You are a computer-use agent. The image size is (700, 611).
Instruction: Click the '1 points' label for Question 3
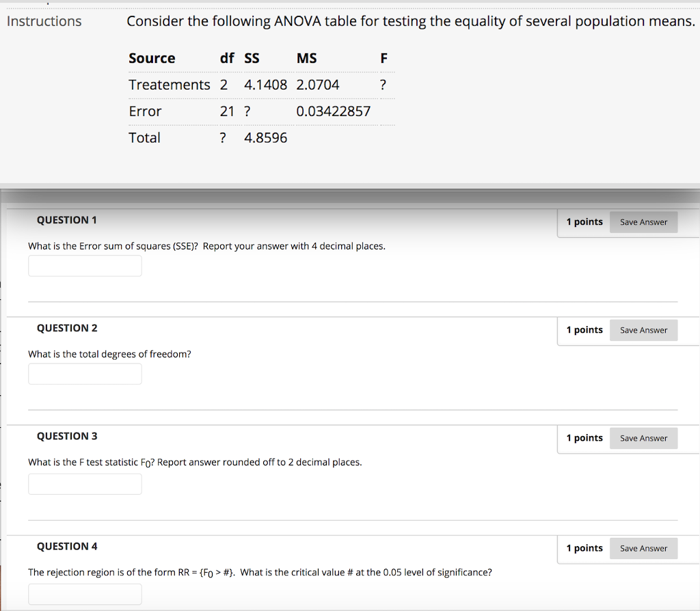coord(584,438)
